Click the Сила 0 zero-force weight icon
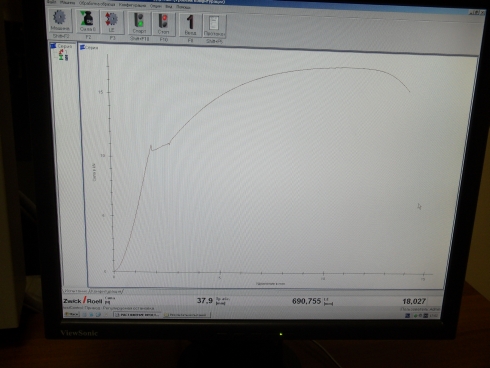 (x=87, y=22)
